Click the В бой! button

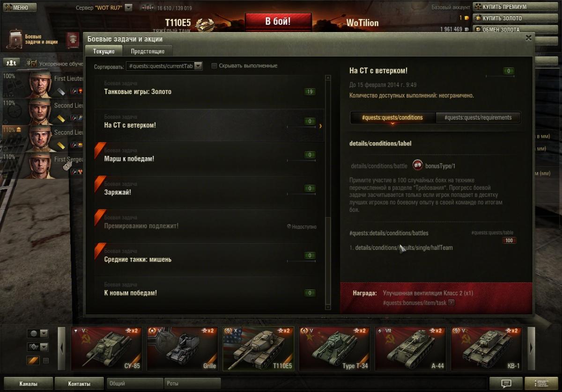click(278, 22)
